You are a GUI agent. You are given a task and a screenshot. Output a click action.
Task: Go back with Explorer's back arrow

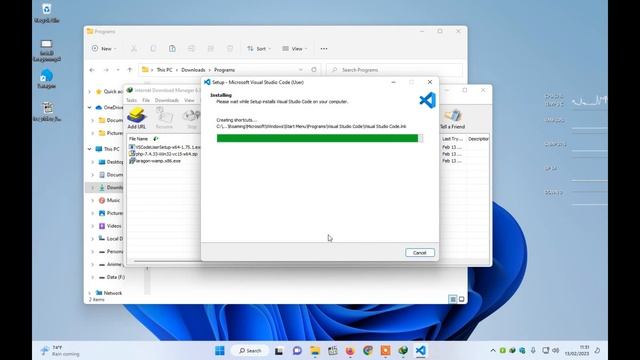92,70
